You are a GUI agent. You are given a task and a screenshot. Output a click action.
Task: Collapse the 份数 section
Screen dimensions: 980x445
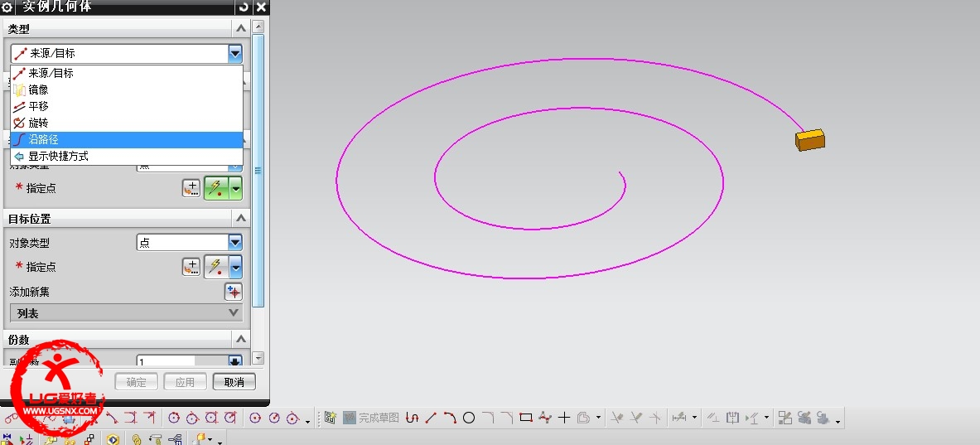pos(240,340)
